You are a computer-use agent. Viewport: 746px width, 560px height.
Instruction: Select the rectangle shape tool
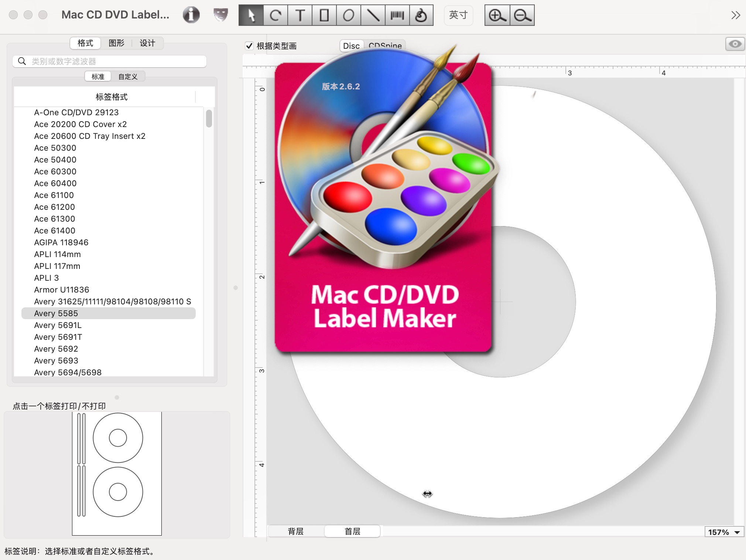coord(324,15)
